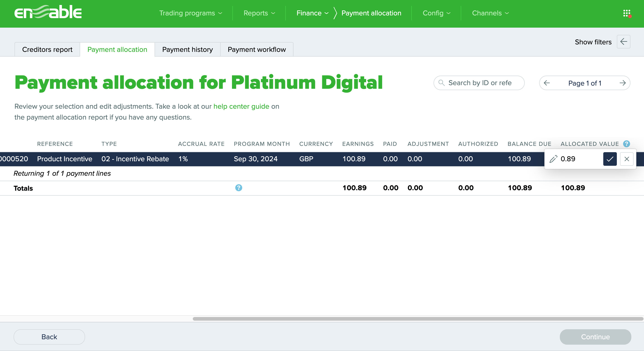The width and height of the screenshot is (644, 351).
Task: Open the Payment workflow tab
Action: coord(257,50)
